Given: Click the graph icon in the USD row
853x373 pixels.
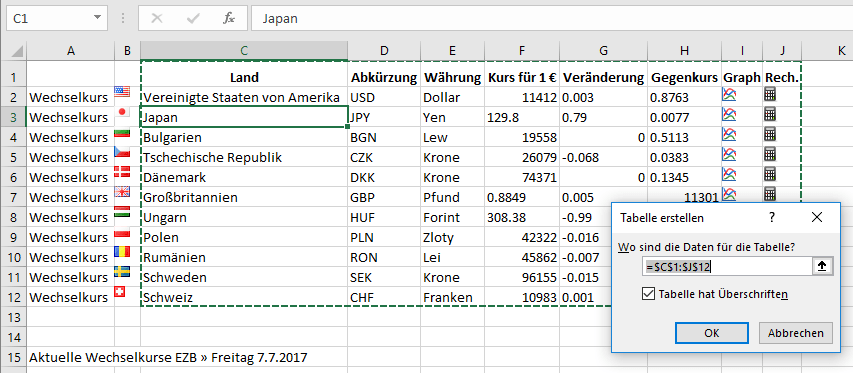Looking at the screenshot, I should point(729,95).
